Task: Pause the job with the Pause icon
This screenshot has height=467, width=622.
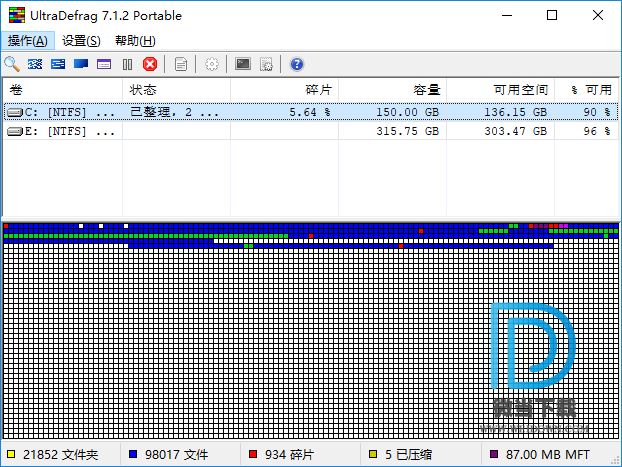Action: [x=127, y=64]
